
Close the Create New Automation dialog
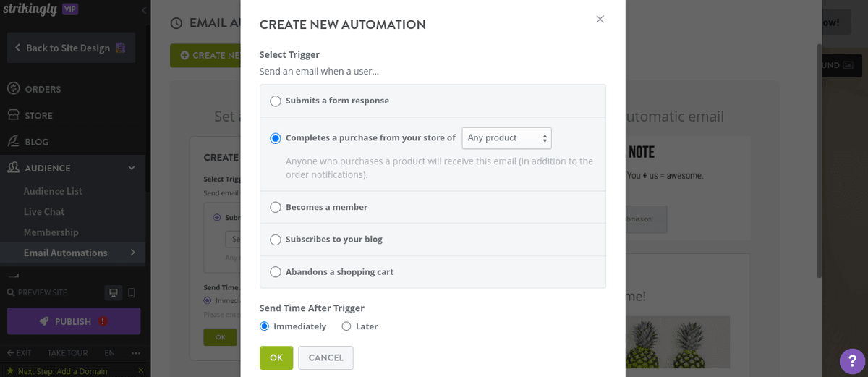point(600,20)
